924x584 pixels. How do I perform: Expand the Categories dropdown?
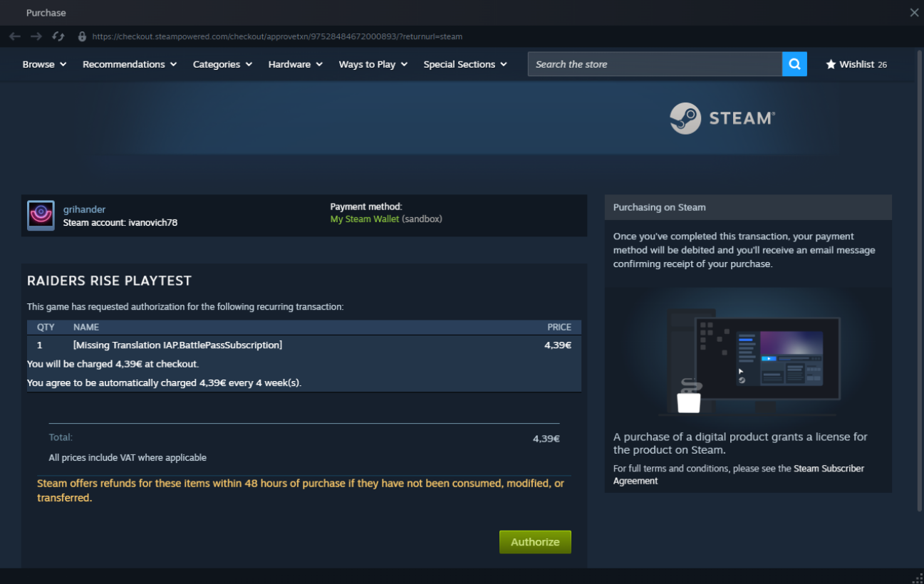click(x=222, y=64)
